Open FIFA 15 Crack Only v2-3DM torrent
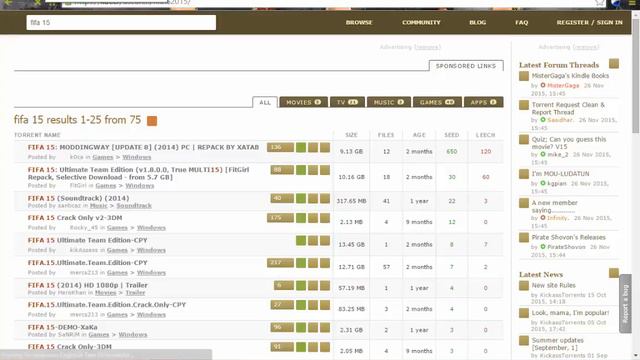This screenshot has width=640, height=360. click(75, 218)
